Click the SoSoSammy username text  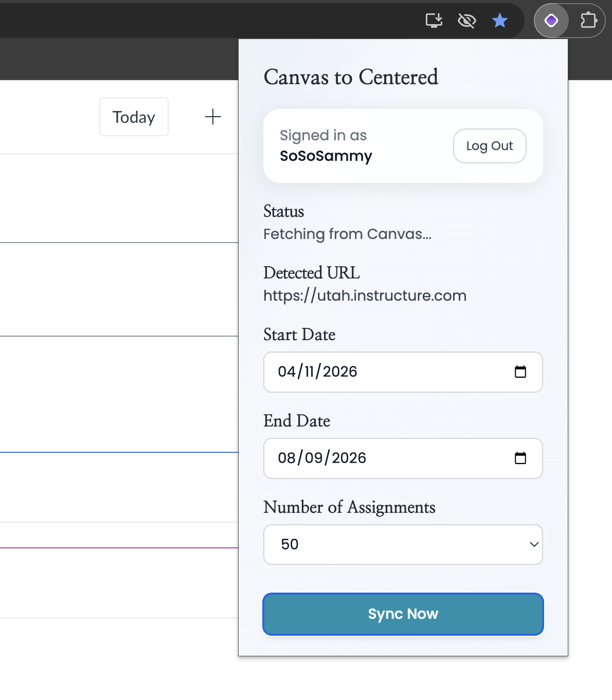(x=326, y=156)
